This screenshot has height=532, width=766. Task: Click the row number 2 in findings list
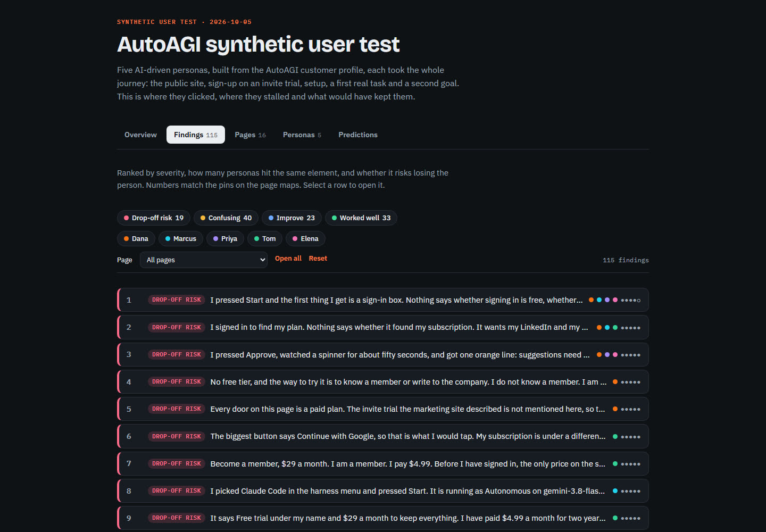(x=129, y=327)
